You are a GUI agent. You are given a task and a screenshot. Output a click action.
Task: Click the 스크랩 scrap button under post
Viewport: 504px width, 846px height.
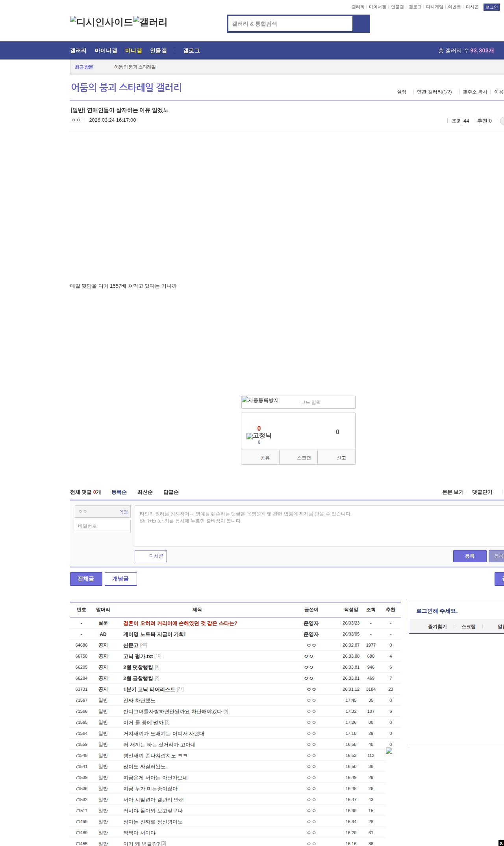click(298, 458)
